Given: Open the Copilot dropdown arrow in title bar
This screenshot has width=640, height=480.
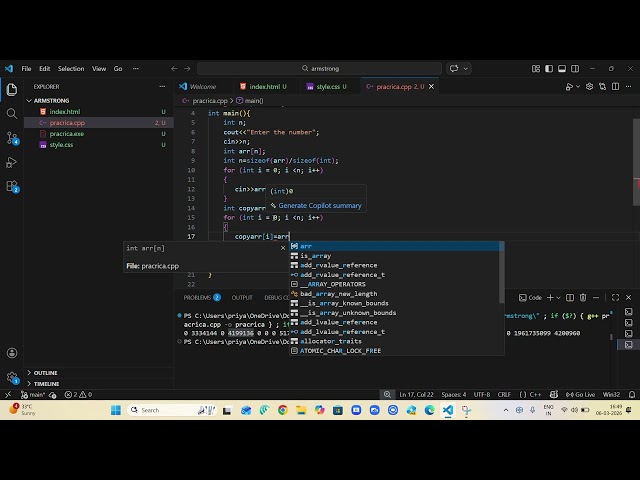Looking at the screenshot, I should [x=466, y=69].
